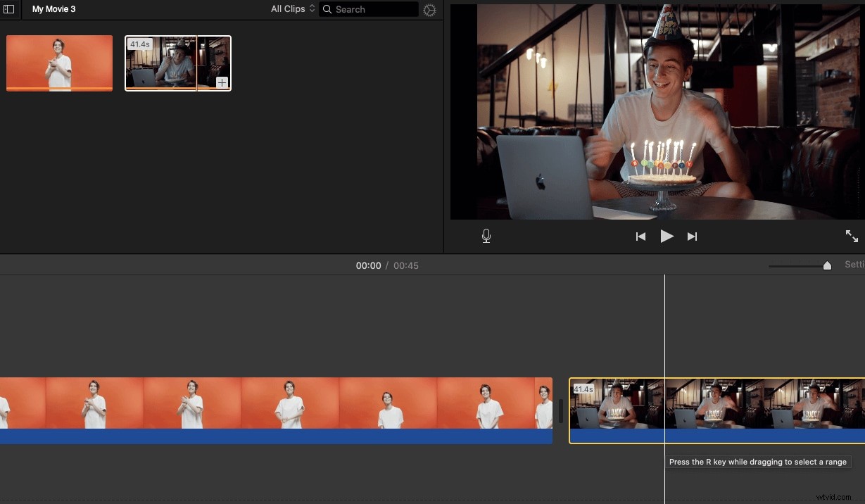Play the project in the preview viewer
The height and width of the screenshot is (504, 865).
click(667, 236)
